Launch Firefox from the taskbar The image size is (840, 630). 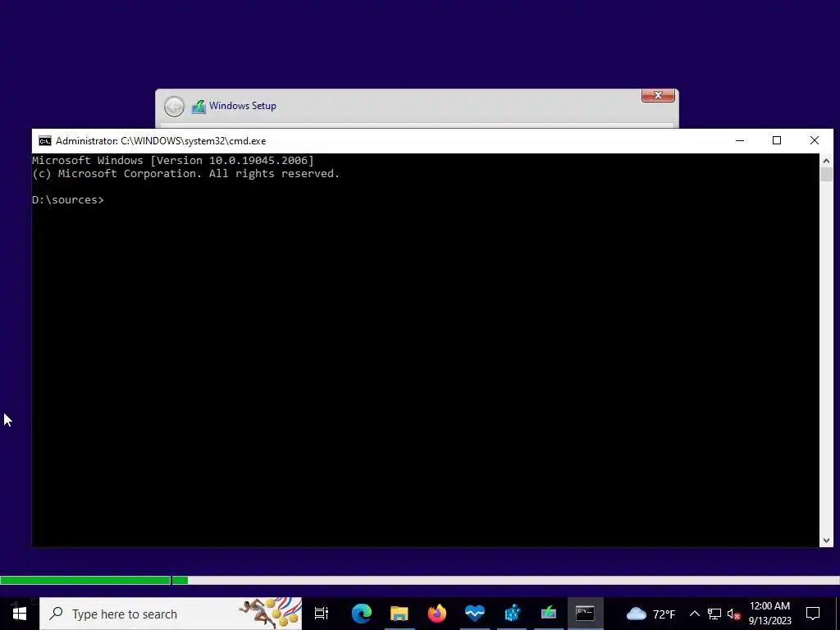click(x=436, y=614)
